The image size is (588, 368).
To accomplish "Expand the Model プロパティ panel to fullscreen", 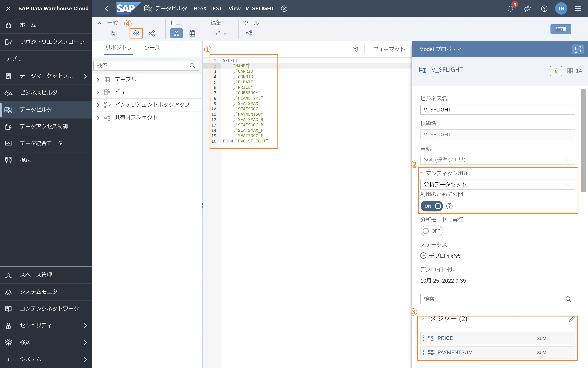I will (x=578, y=49).
